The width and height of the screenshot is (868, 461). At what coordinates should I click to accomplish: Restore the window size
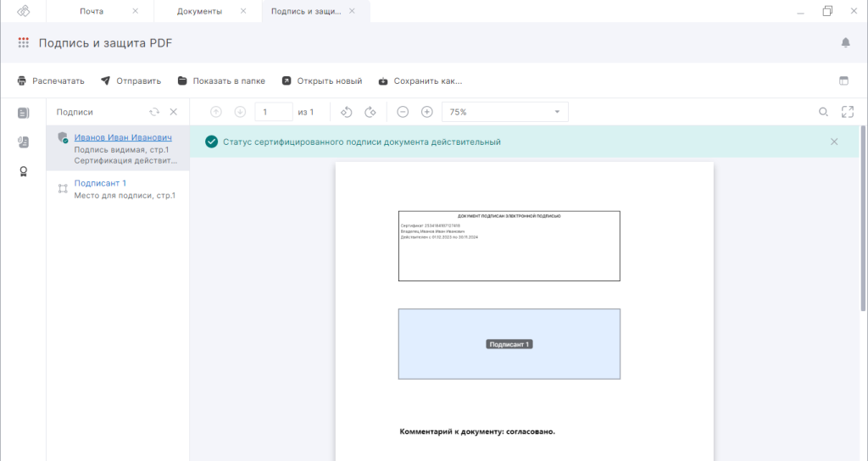click(x=827, y=11)
